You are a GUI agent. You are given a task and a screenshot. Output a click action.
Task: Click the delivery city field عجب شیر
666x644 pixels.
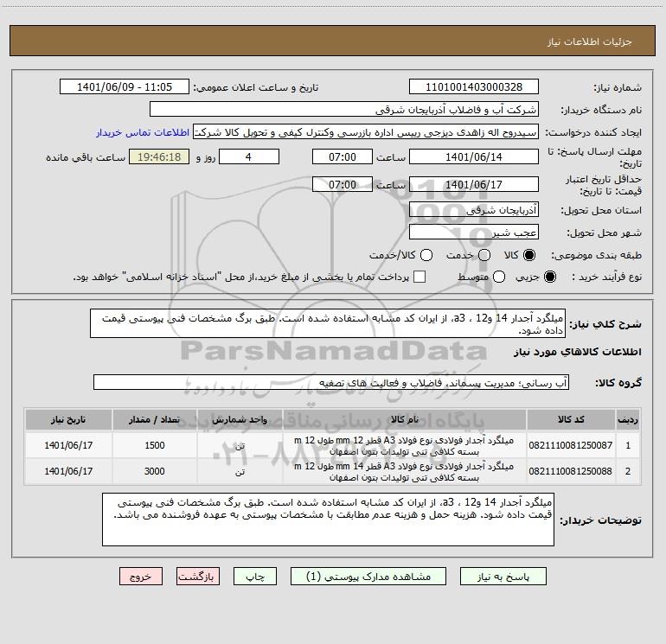click(x=474, y=233)
